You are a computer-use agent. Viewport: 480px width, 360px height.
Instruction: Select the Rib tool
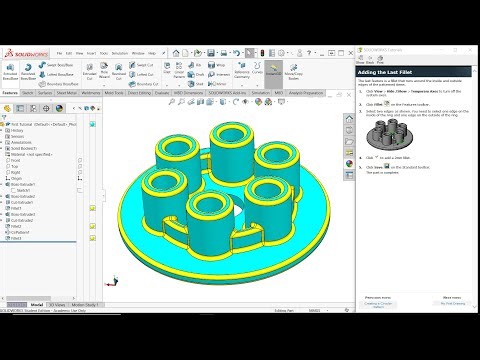pyautogui.click(x=195, y=65)
